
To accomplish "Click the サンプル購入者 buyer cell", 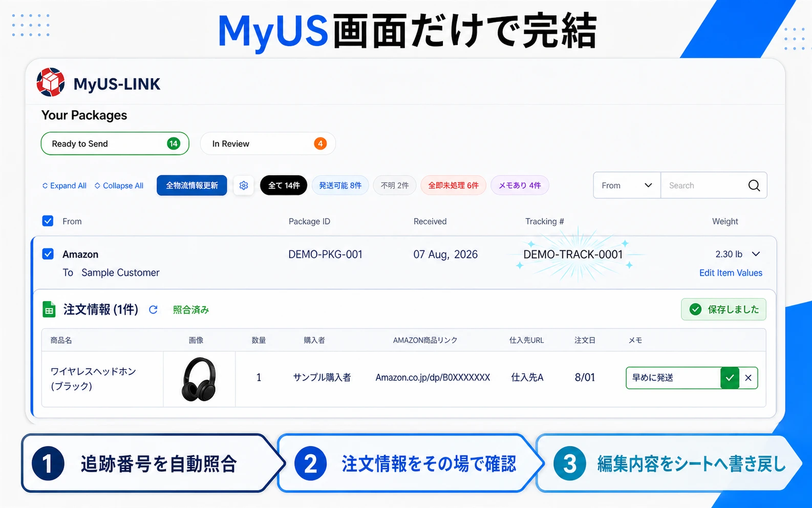I will point(322,377).
